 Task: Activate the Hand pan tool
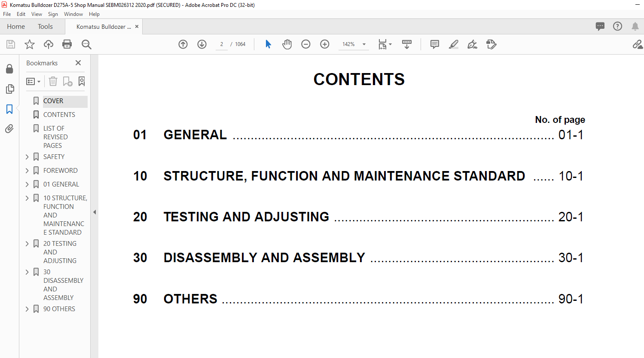[x=287, y=44]
